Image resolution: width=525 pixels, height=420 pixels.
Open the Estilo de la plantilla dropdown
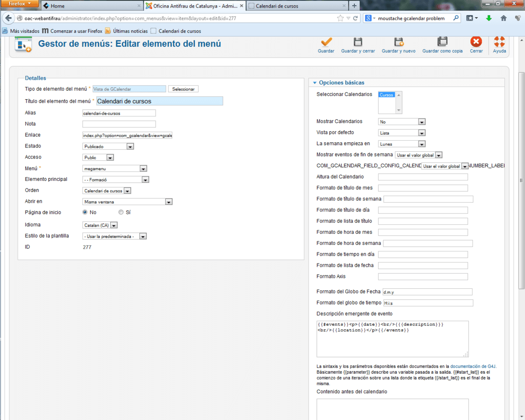pyautogui.click(x=115, y=236)
